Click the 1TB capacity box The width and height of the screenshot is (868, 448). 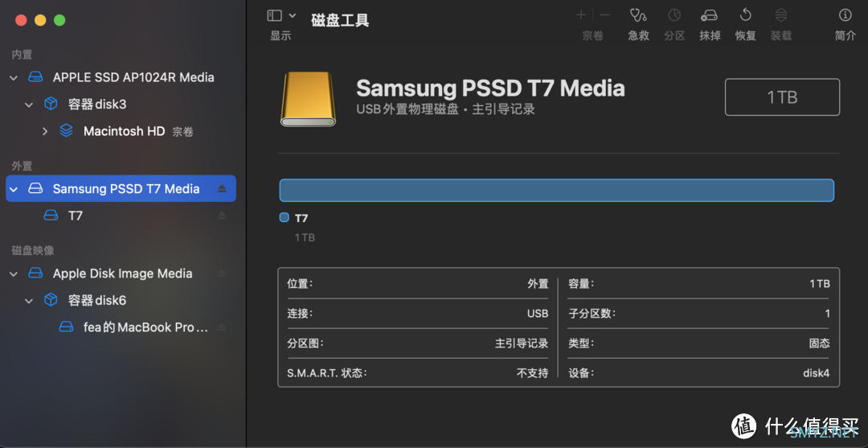click(782, 97)
